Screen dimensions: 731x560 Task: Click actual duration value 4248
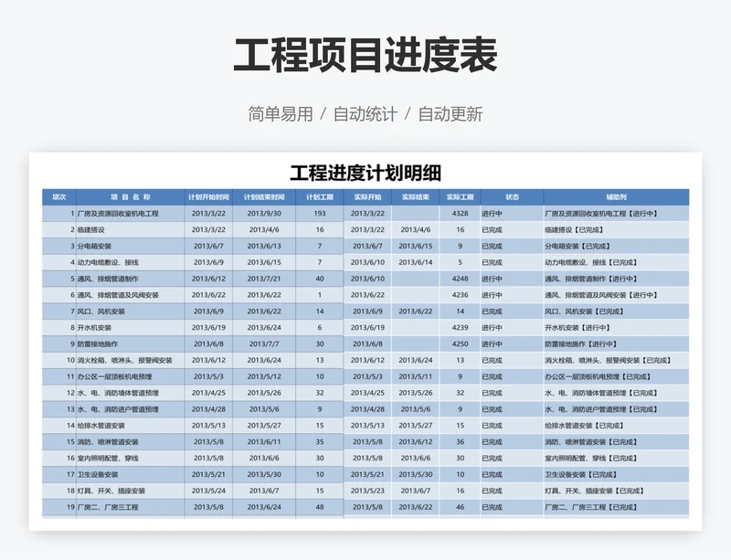460,279
